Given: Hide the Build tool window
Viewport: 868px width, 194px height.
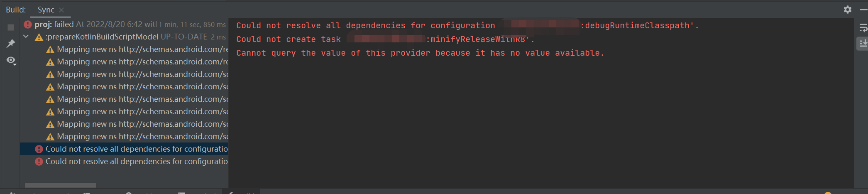Looking at the screenshot, I should point(863,9).
